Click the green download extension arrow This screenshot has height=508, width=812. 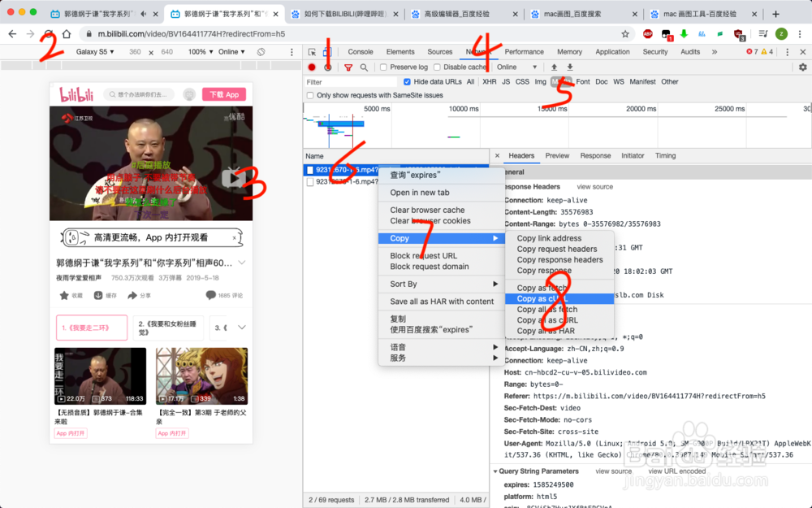click(684, 34)
